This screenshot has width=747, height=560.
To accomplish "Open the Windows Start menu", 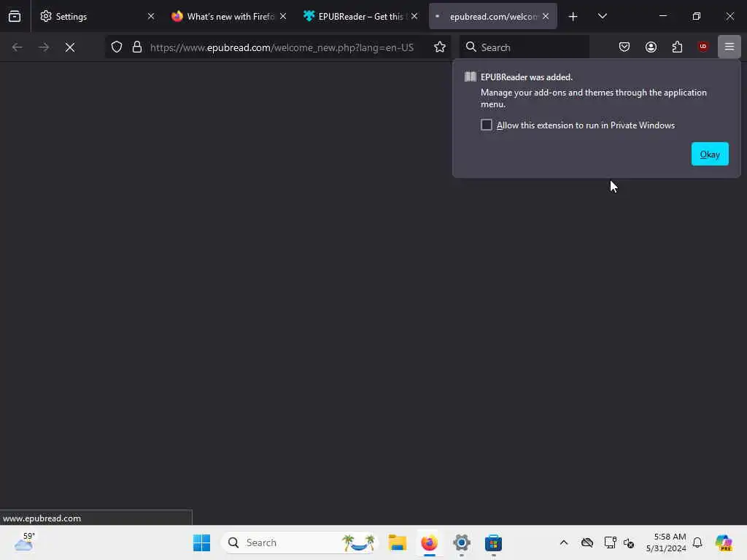I will click(x=201, y=542).
